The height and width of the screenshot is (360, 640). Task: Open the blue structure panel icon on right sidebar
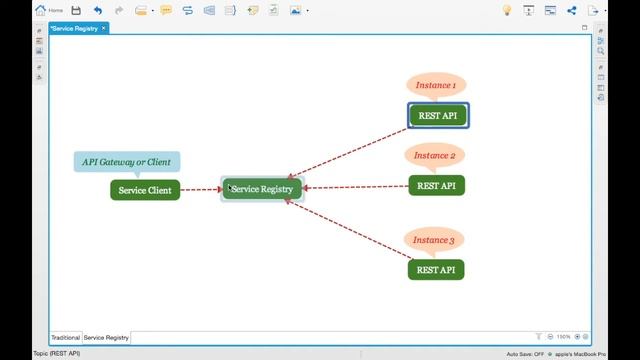tap(600, 41)
